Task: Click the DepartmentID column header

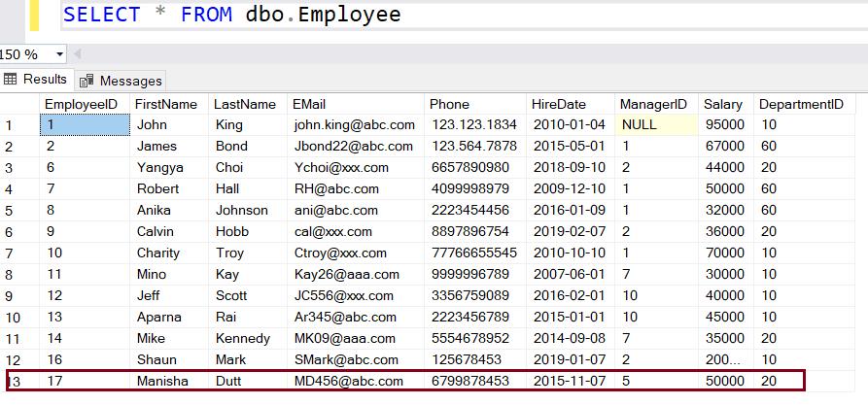Action: (801, 104)
